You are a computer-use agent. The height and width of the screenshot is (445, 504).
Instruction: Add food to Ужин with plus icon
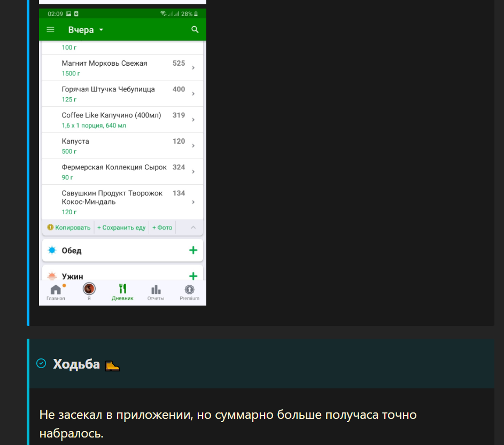[193, 276]
